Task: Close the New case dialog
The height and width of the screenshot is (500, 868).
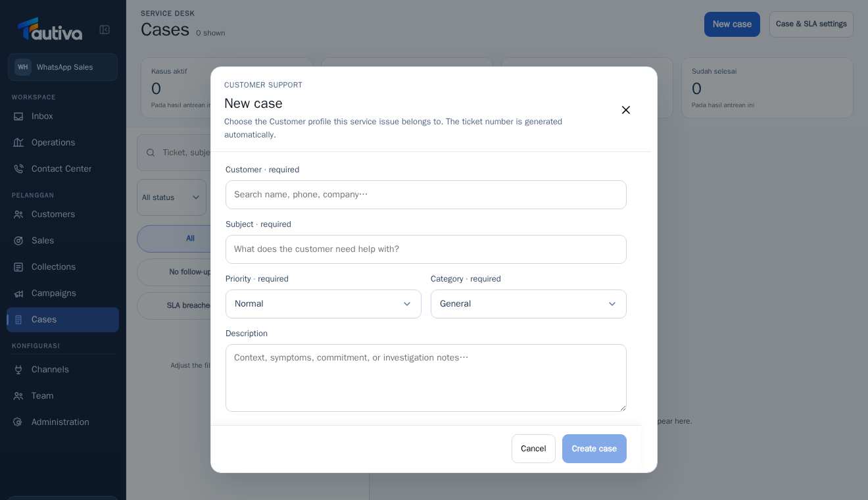Action: [626, 110]
